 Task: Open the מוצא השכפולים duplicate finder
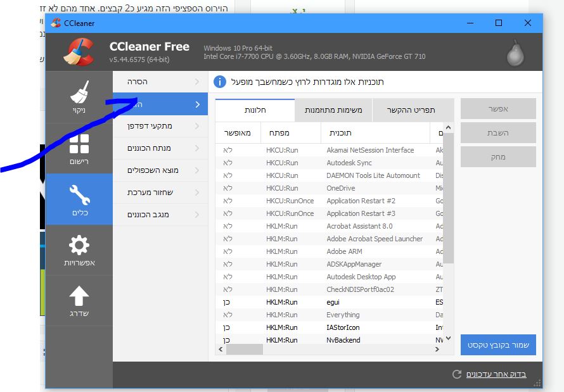point(160,170)
